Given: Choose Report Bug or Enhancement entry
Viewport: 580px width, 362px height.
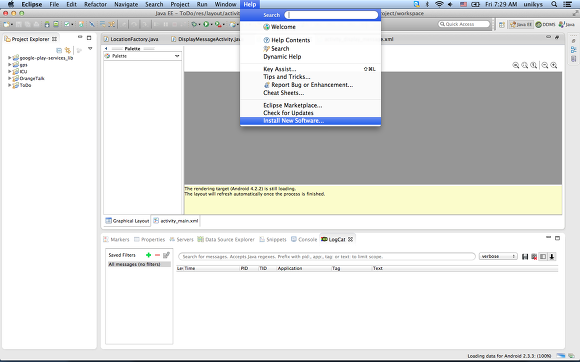Looking at the screenshot, I should click(x=310, y=85).
